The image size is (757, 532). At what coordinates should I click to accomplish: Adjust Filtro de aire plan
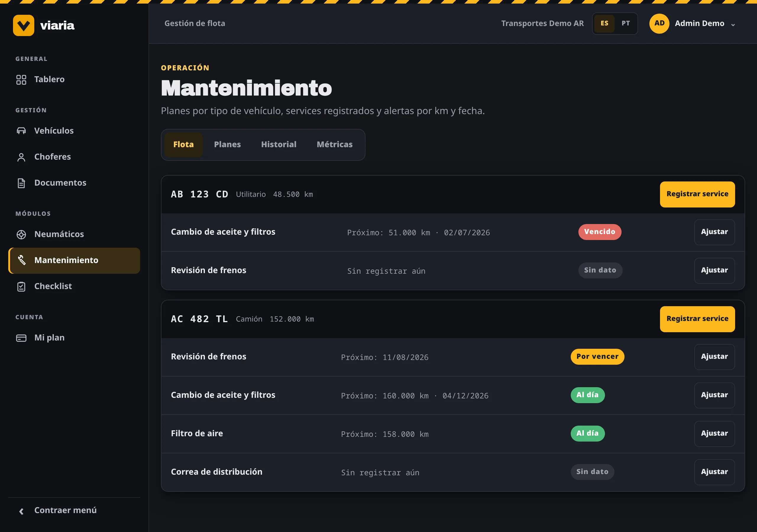point(714,434)
